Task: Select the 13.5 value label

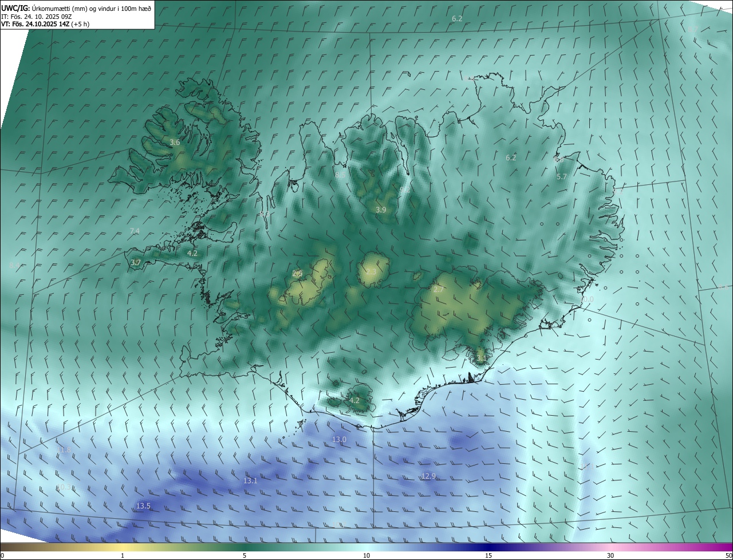Action: pos(143,506)
